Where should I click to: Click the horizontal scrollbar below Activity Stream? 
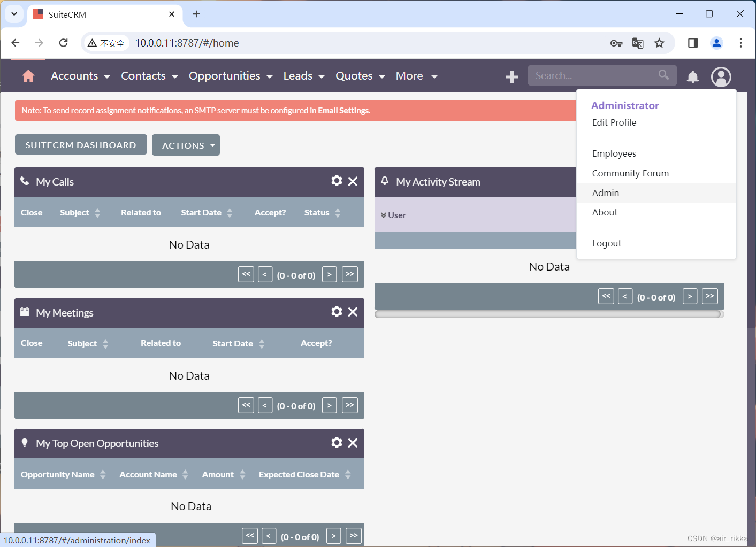pyautogui.click(x=549, y=314)
